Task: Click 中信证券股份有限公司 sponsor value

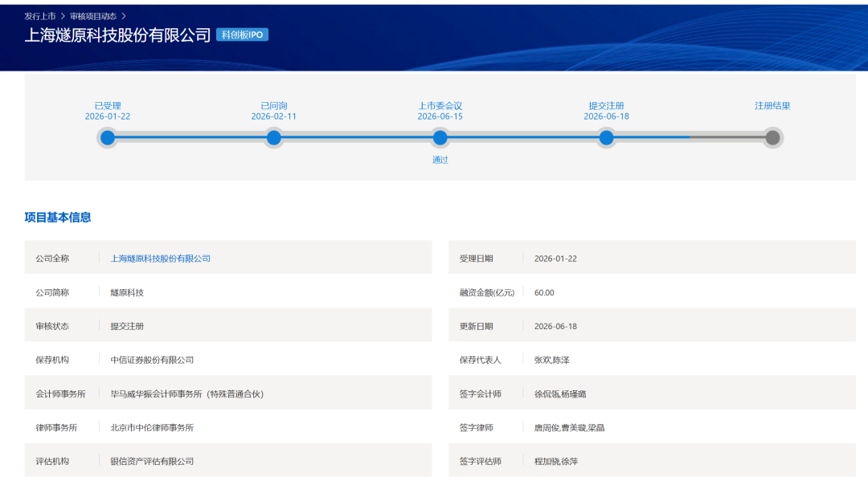Action: click(152, 360)
